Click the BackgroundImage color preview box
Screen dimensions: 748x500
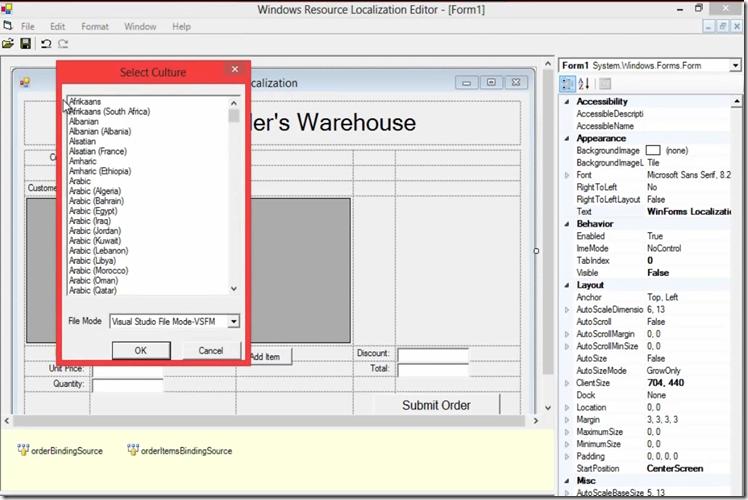653,151
